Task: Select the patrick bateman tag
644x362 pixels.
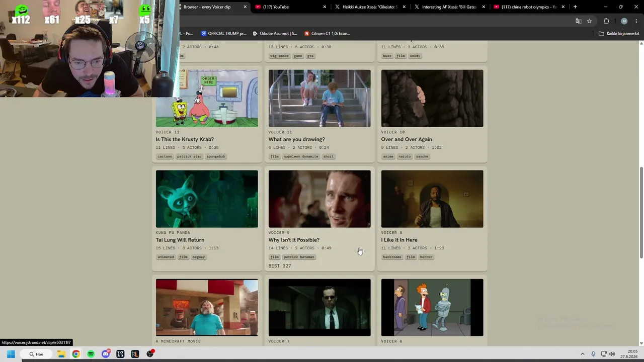Action: (x=299, y=257)
